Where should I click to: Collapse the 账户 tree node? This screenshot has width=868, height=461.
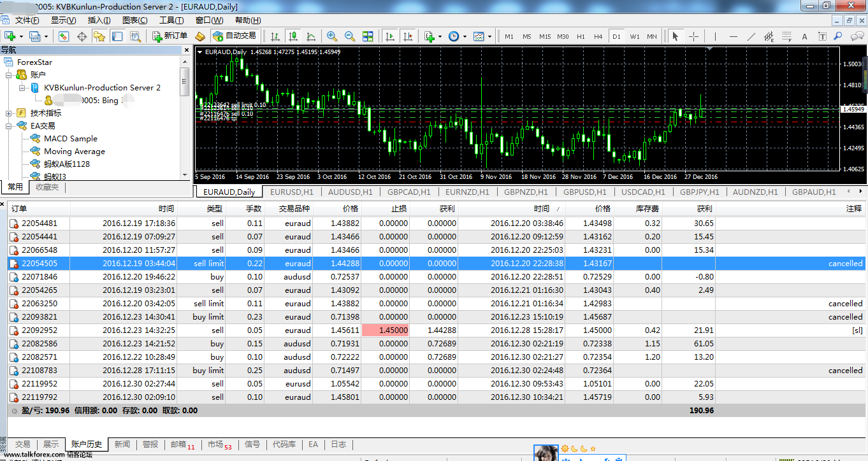[x=9, y=75]
